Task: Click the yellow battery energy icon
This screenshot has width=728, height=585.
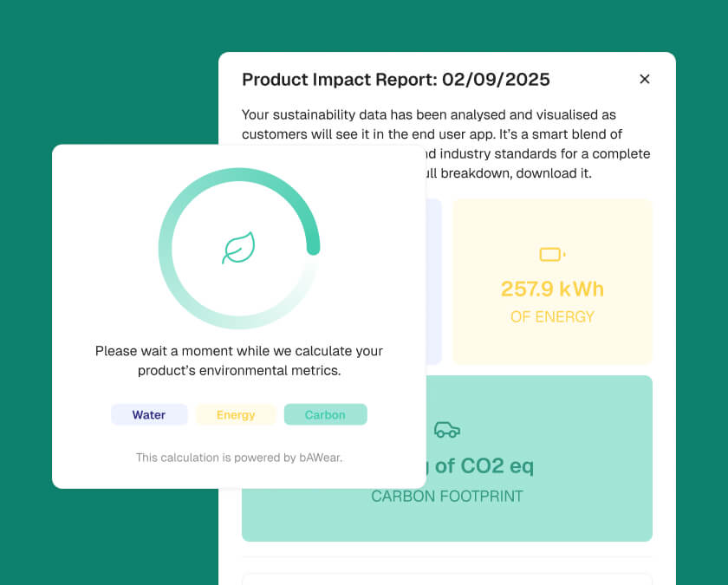Action: point(552,255)
